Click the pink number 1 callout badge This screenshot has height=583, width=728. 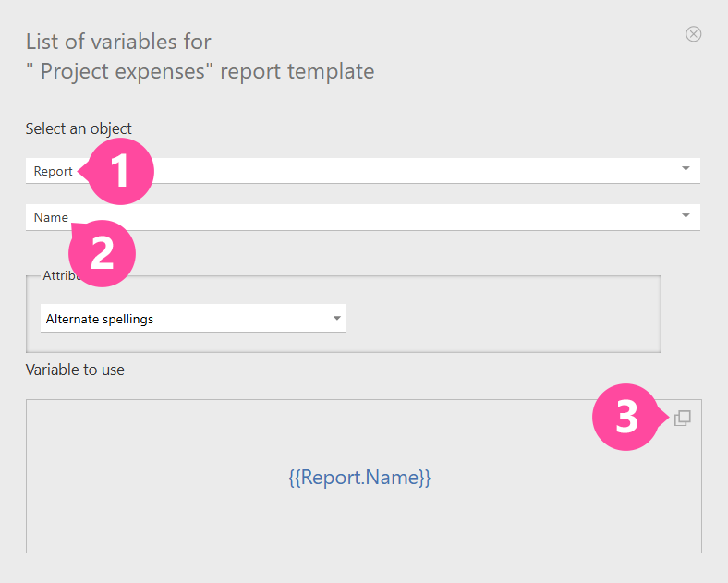click(x=119, y=171)
